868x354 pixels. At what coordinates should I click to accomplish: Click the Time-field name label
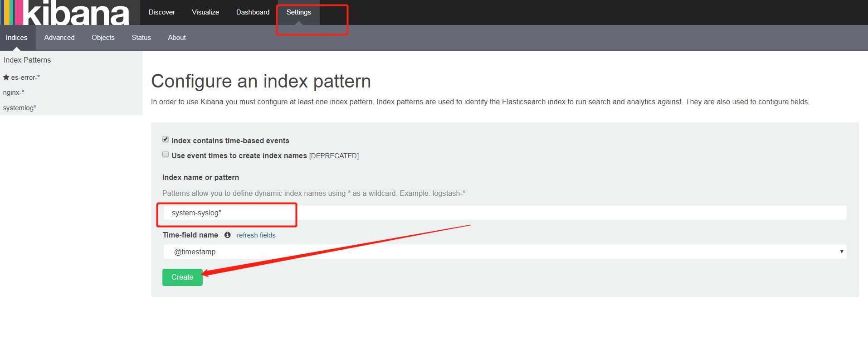pos(190,235)
